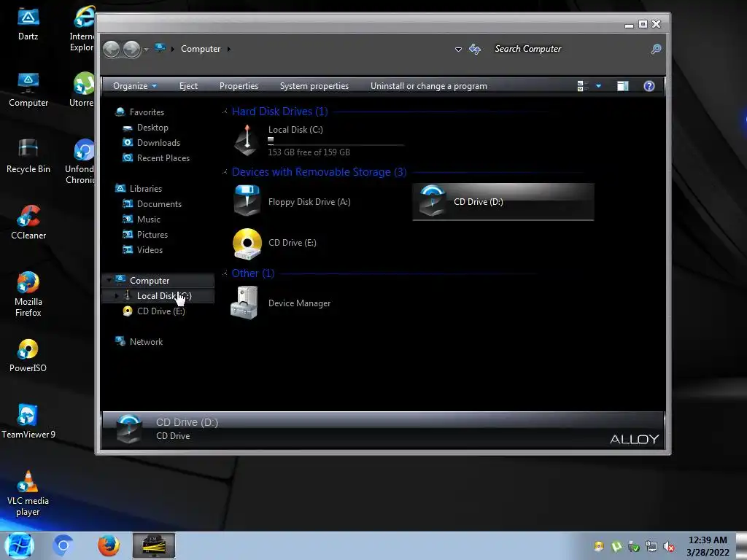Viewport: 747px width, 560px height.
Task: Click the arrow after Computer in breadcrumb
Action: (x=228, y=49)
